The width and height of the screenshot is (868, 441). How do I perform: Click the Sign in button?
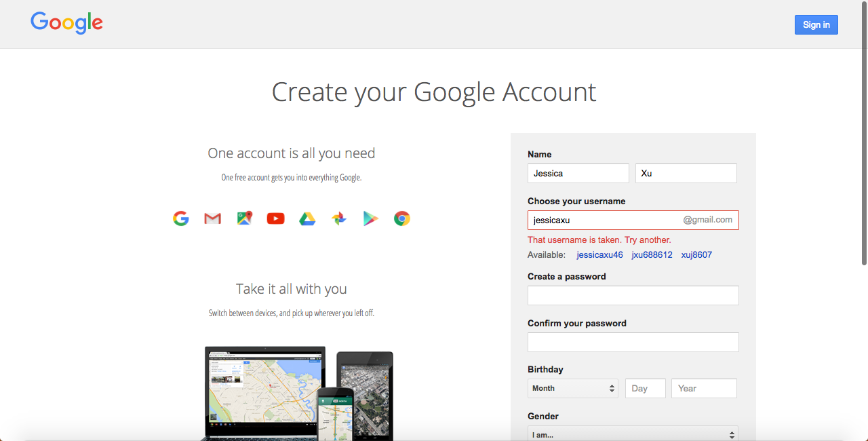pyautogui.click(x=816, y=24)
